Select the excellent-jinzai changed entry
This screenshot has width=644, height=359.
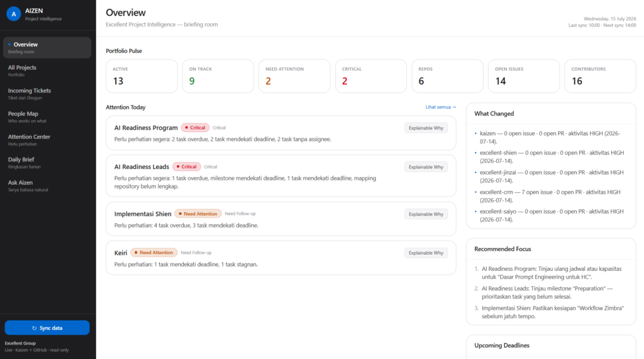coord(550,176)
